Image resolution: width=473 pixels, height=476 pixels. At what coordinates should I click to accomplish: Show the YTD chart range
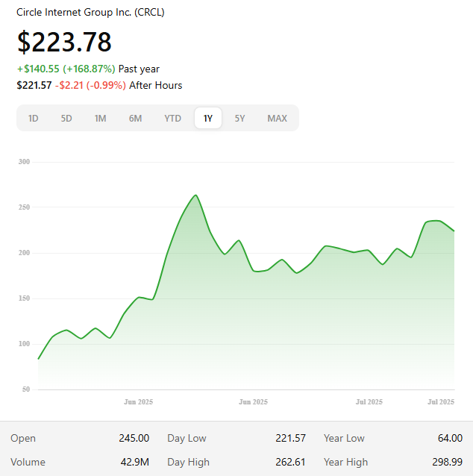click(x=173, y=118)
